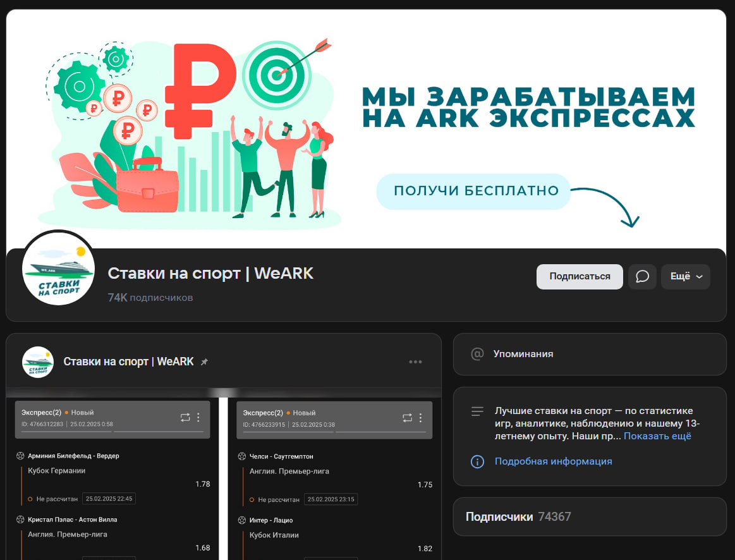The image size is (735, 560).
Task: Click the info circle icon near Подробная информация
Action: pos(477,461)
